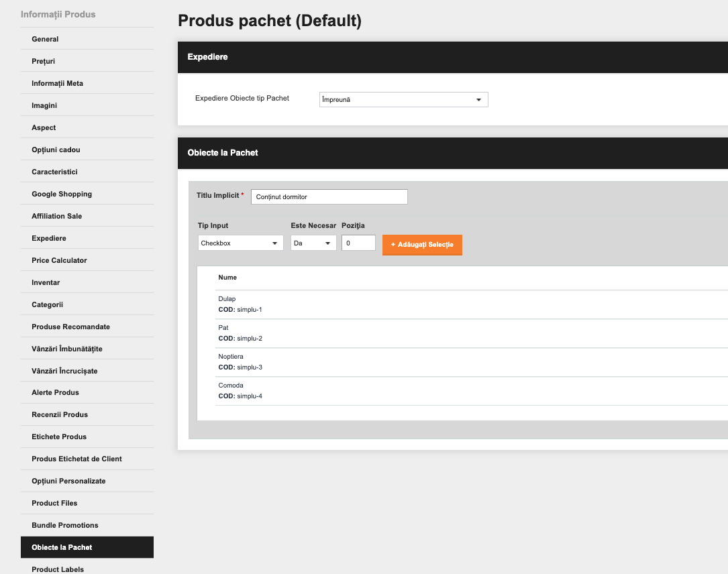
Task: Switch to the Prețuri tab
Action: 87,61
